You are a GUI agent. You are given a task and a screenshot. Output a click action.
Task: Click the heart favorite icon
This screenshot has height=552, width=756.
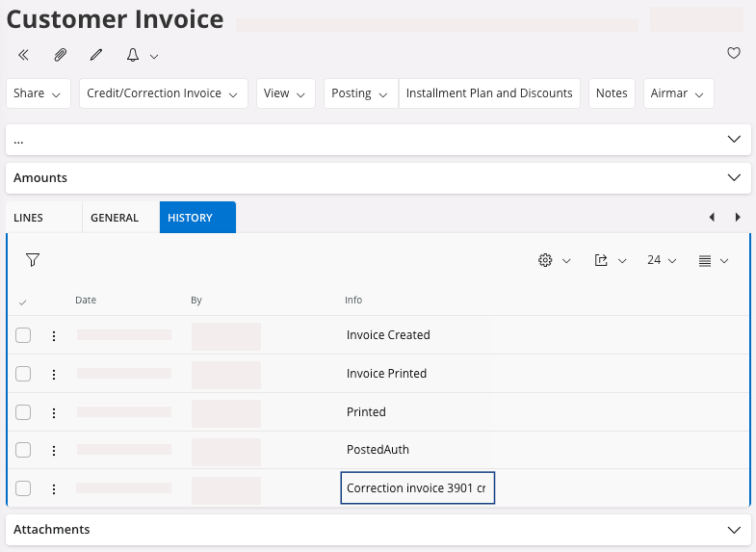tap(733, 54)
